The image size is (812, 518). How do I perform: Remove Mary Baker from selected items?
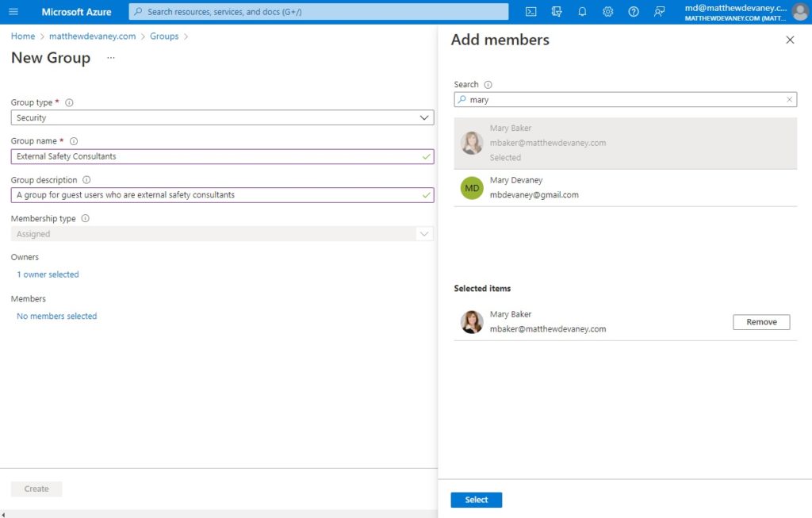coord(761,322)
